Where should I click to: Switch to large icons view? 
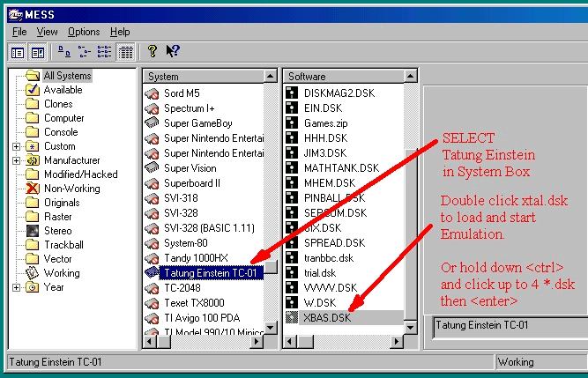[x=63, y=52]
